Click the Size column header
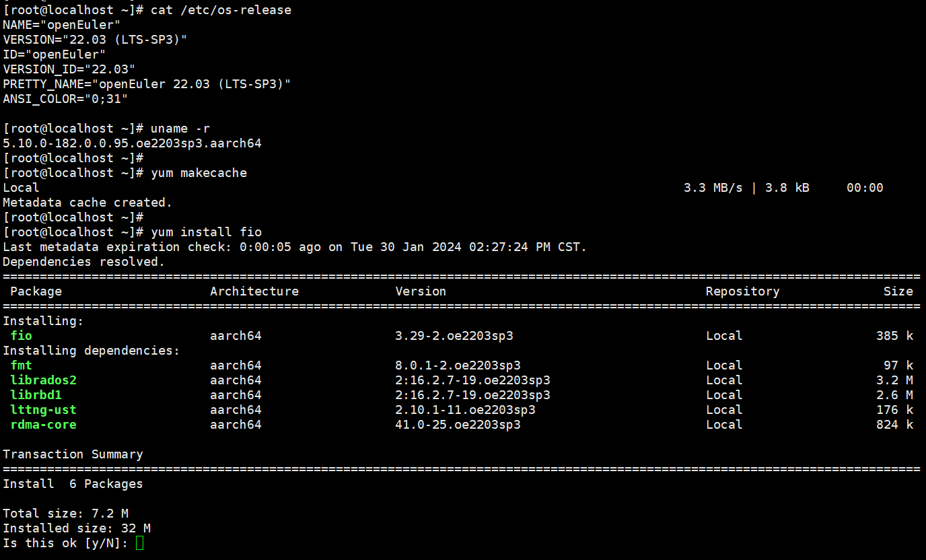This screenshot has width=926, height=560. click(898, 291)
